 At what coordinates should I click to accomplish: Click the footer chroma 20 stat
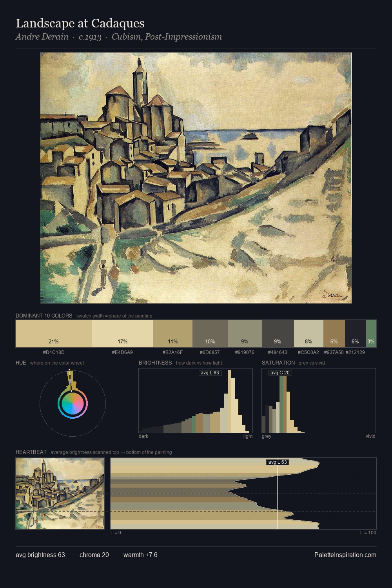point(94,555)
